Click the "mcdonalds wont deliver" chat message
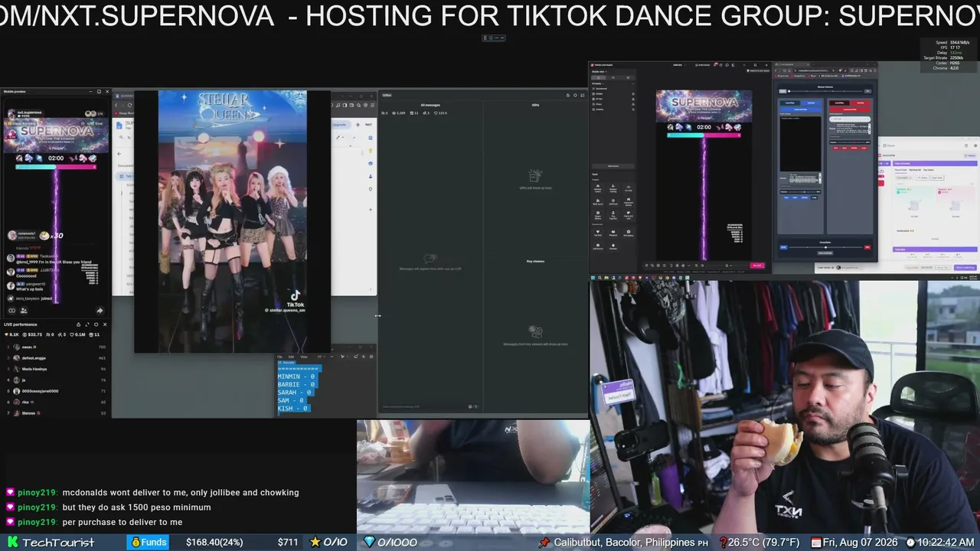Viewport: 980px width, 551px height. 181,493
